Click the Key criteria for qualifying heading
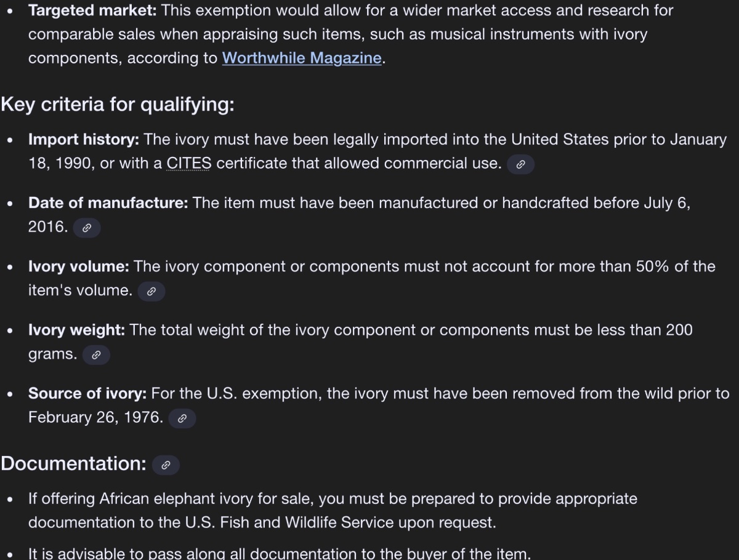Viewport: 739px width, 560px height. (117, 104)
